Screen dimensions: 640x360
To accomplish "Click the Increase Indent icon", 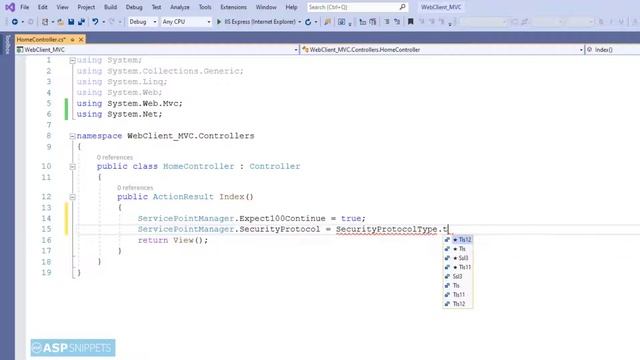I will coord(373,22).
